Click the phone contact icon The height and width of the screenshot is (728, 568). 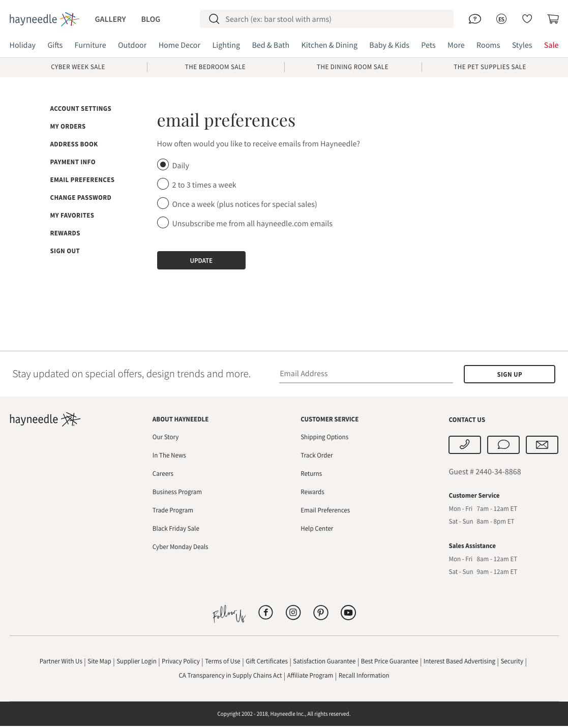point(465,445)
